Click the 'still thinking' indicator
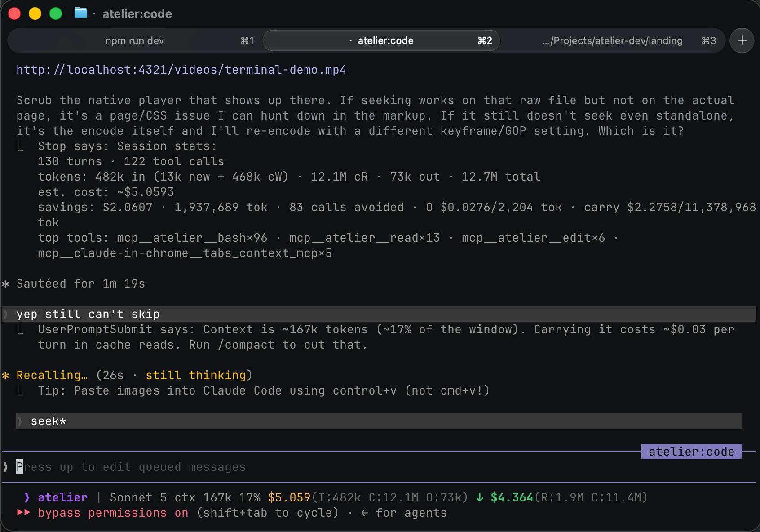This screenshot has width=760, height=532. [196, 375]
